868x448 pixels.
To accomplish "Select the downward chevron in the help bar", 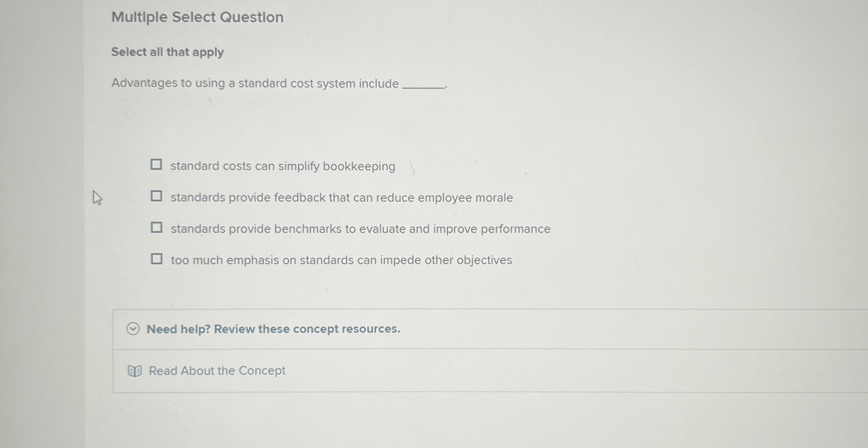I will click(x=133, y=329).
